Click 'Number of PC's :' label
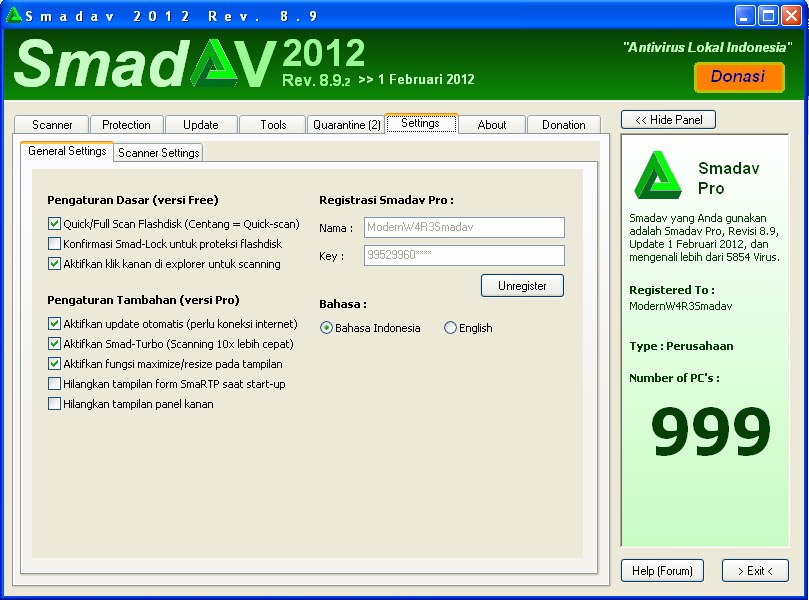809x600 pixels. point(674,378)
